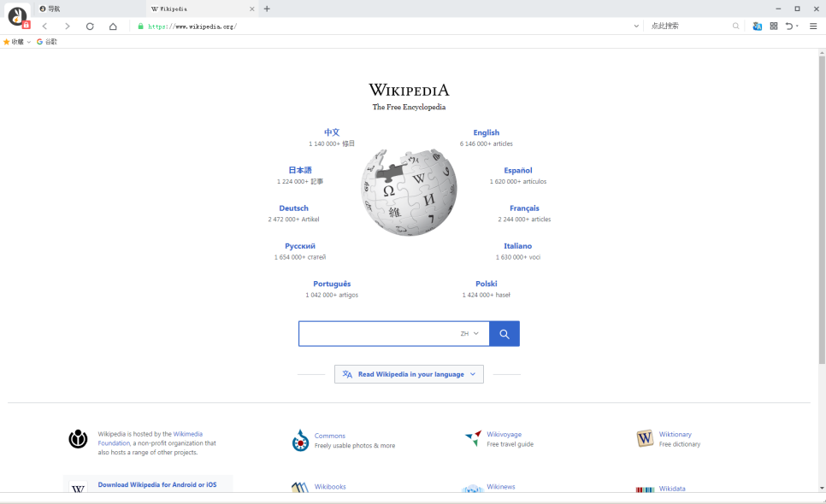Expand Read Wikipedia in your language
The height and width of the screenshot is (504, 826).
pos(409,374)
